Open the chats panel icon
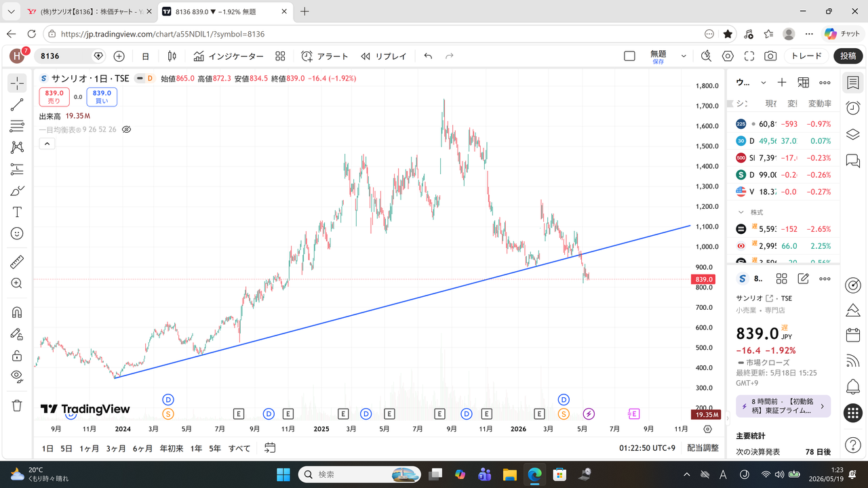The width and height of the screenshot is (868, 488). pos(853,161)
